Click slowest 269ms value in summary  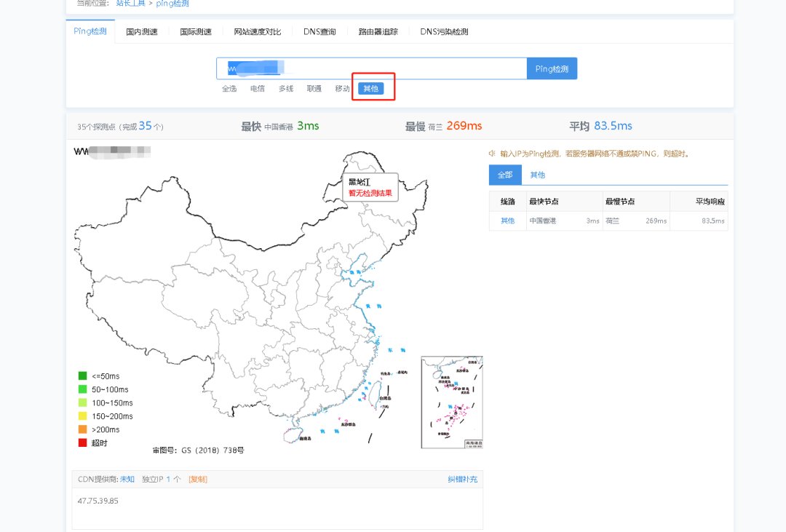pyautogui.click(x=464, y=126)
